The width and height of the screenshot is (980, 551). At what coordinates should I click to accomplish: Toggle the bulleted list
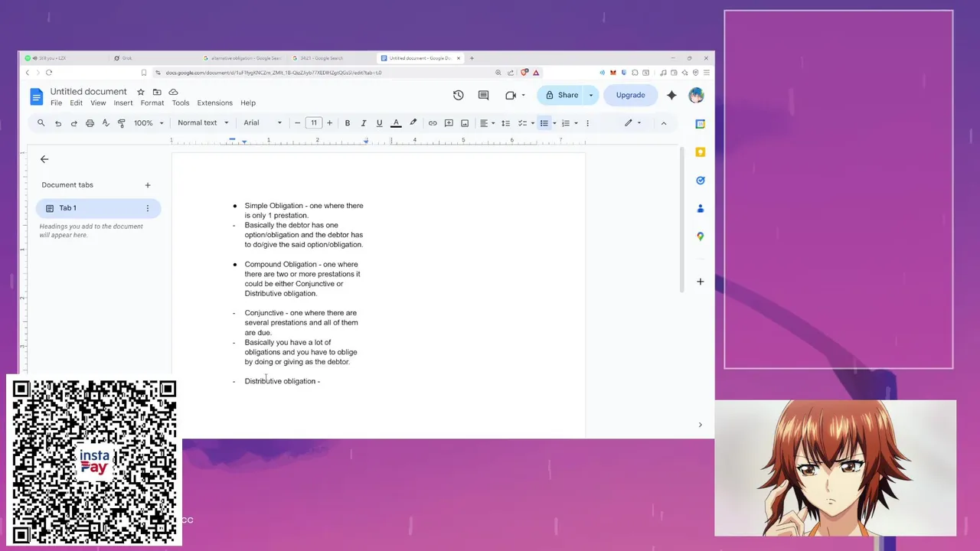coord(544,123)
